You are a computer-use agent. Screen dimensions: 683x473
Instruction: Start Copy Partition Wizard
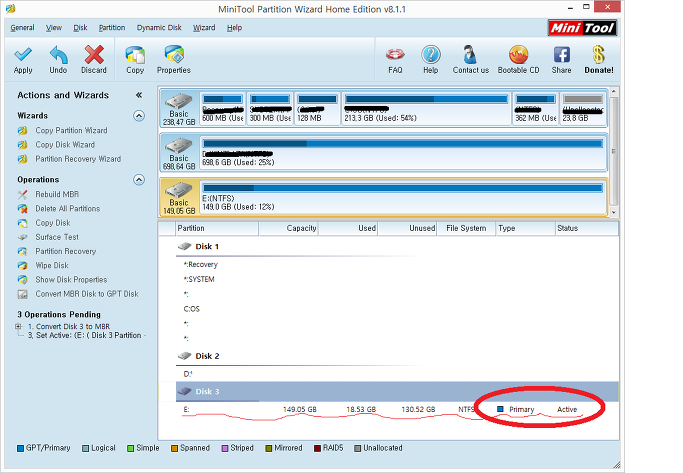71,130
